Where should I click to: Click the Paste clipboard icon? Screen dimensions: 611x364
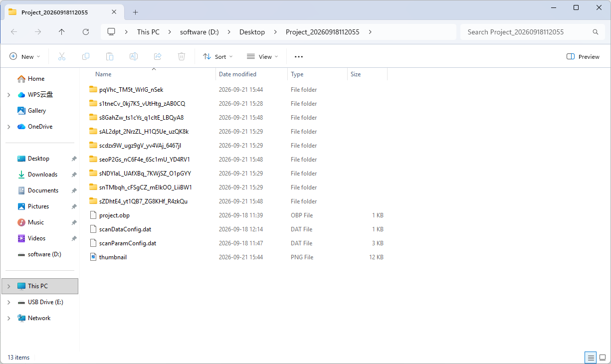point(110,57)
